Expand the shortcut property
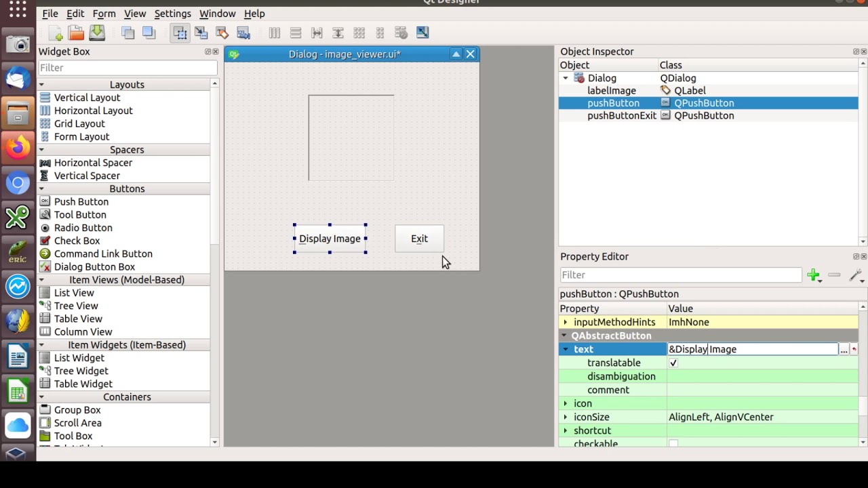The height and width of the screenshot is (488, 868). (566, 430)
